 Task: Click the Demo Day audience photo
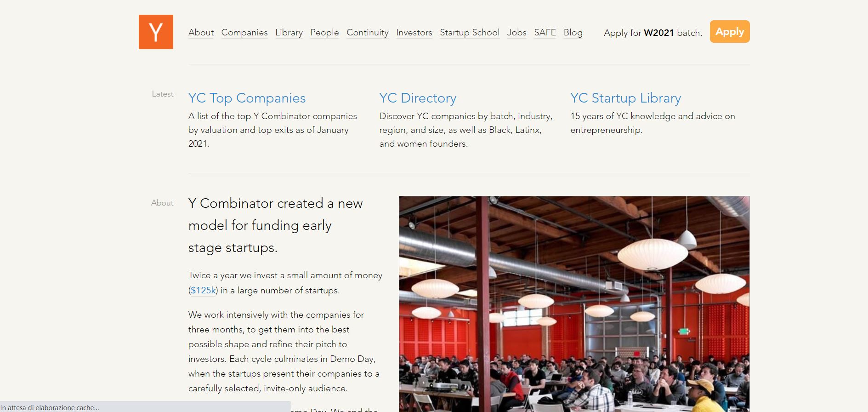574,304
